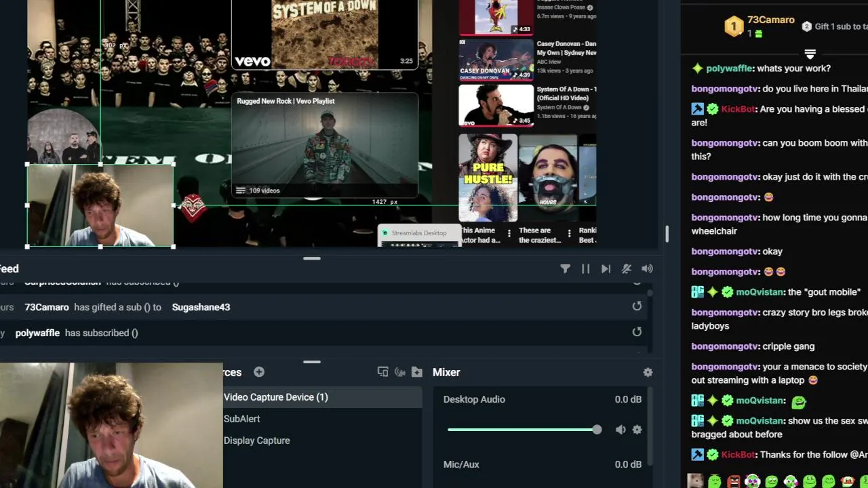This screenshot has width=868, height=488.
Task: Click the 'Desktop Audio' mixer label
Action: [x=474, y=399]
